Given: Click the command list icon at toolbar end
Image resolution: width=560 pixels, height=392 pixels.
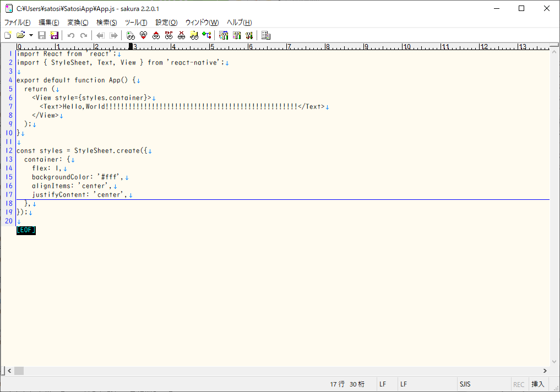Looking at the screenshot, I should pyautogui.click(x=266, y=35).
